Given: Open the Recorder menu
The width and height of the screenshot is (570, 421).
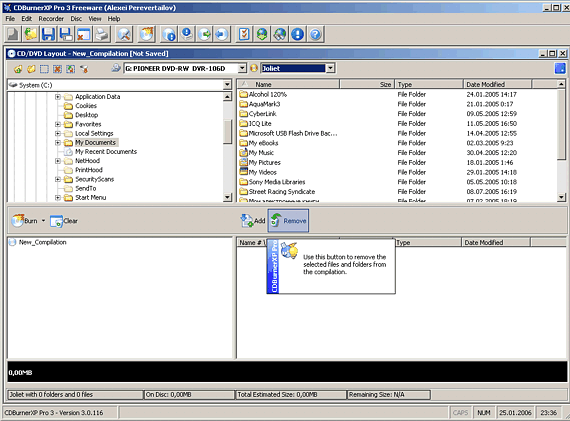Looking at the screenshot, I should (51, 19).
